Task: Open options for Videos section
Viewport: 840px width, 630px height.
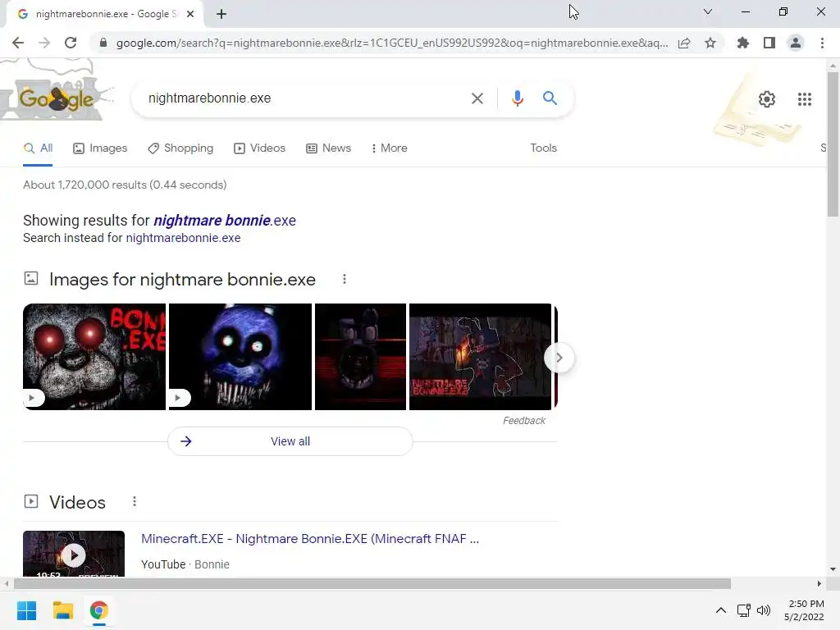Action: tap(135, 501)
